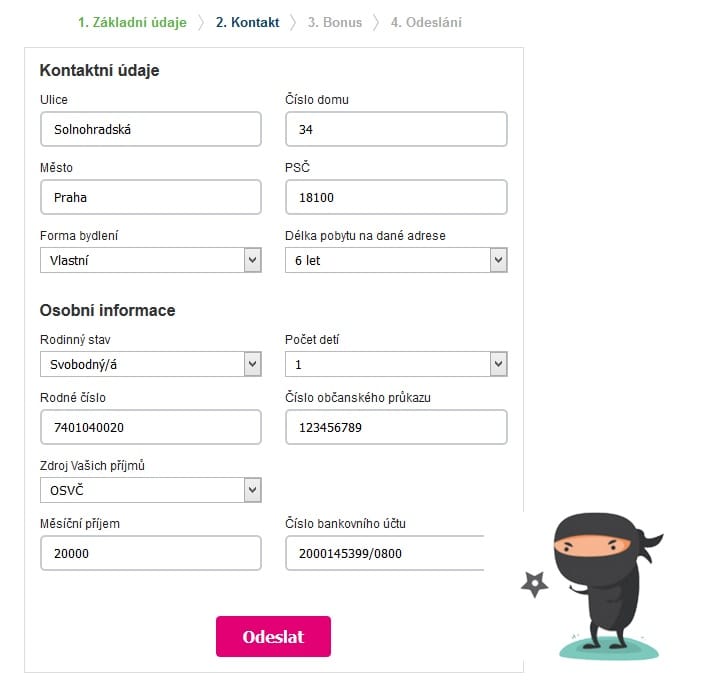Select the PSČ input field
The image size is (706, 685).
pyautogui.click(x=396, y=197)
